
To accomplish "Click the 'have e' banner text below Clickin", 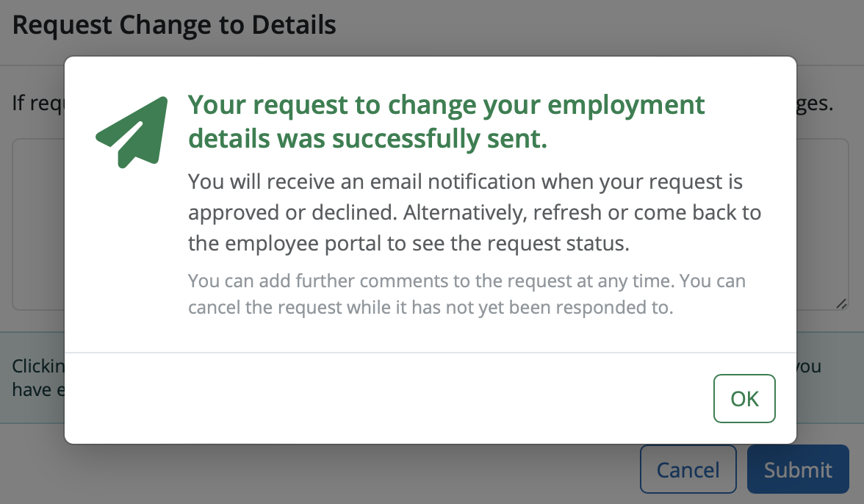I will coord(38,390).
